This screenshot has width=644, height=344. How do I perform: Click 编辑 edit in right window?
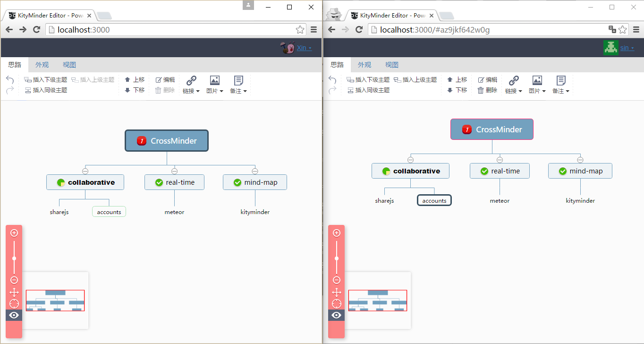click(487, 80)
